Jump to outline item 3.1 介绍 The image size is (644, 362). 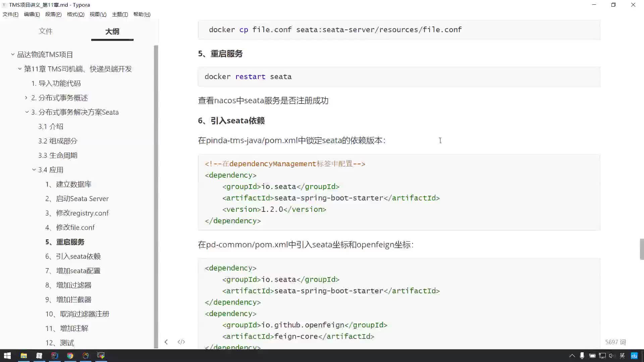tap(51, 126)
